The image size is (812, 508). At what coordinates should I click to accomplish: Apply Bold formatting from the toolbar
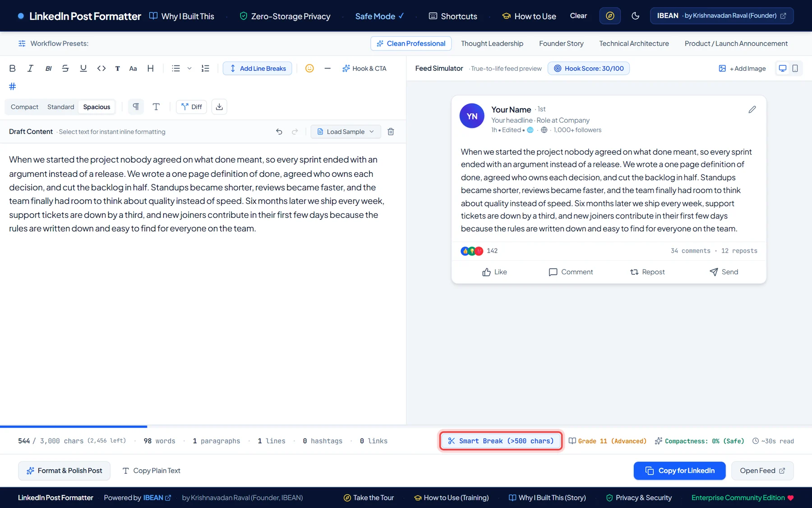[13, 68]
